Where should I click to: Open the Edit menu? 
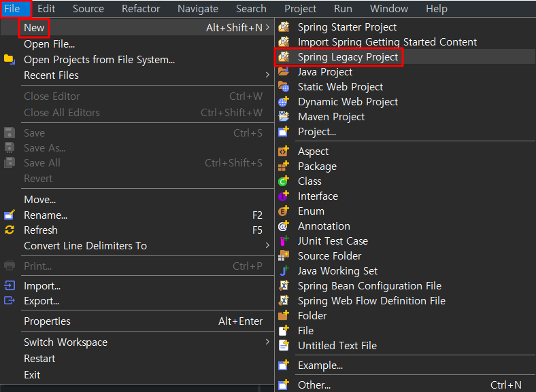(x=46, y=9)
